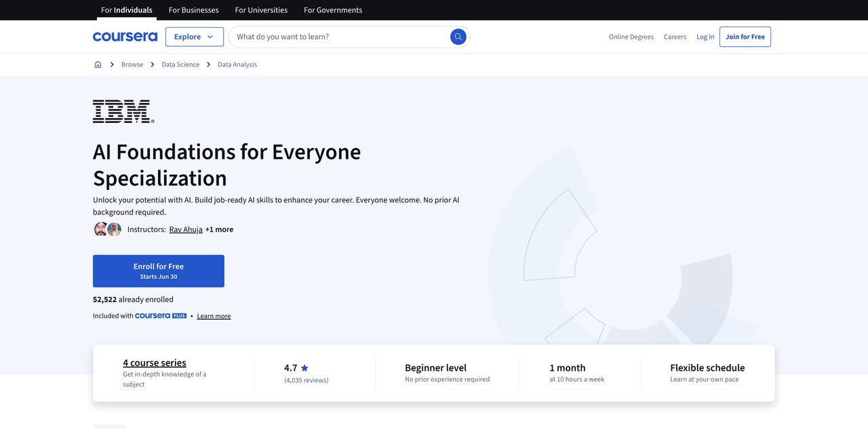Select the For Individuals tab
Screen dimensions: 868x429
coord(127,10)
